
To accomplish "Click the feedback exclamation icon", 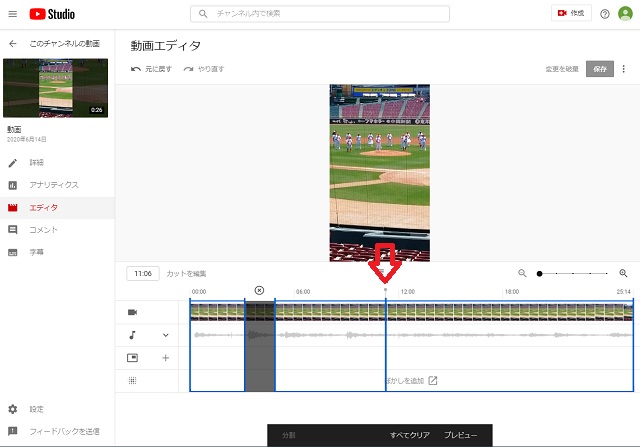I will (x=13, y=431).
